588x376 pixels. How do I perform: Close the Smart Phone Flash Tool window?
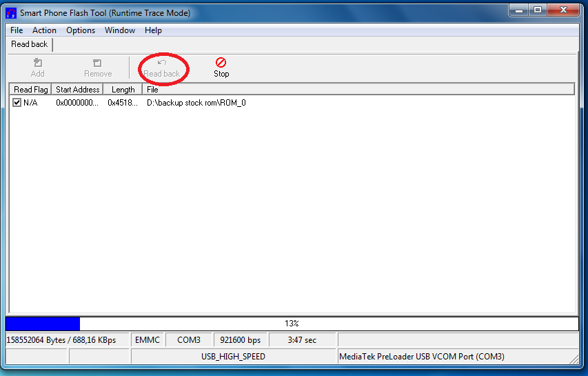click(x=563, y=10)
